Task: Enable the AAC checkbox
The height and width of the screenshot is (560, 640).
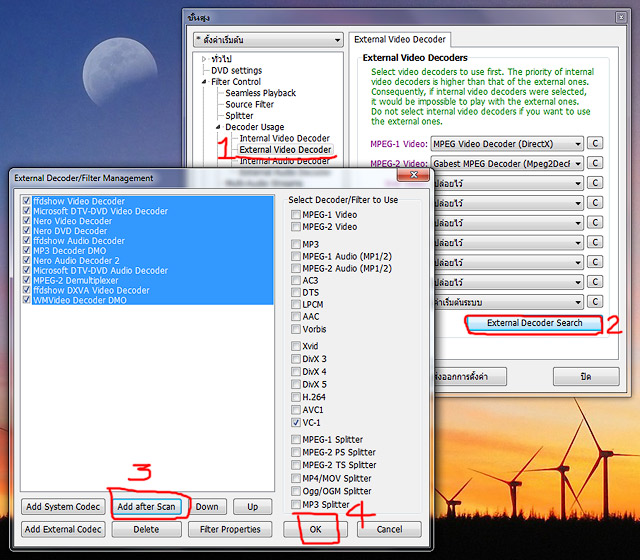Action: point(296,316)
